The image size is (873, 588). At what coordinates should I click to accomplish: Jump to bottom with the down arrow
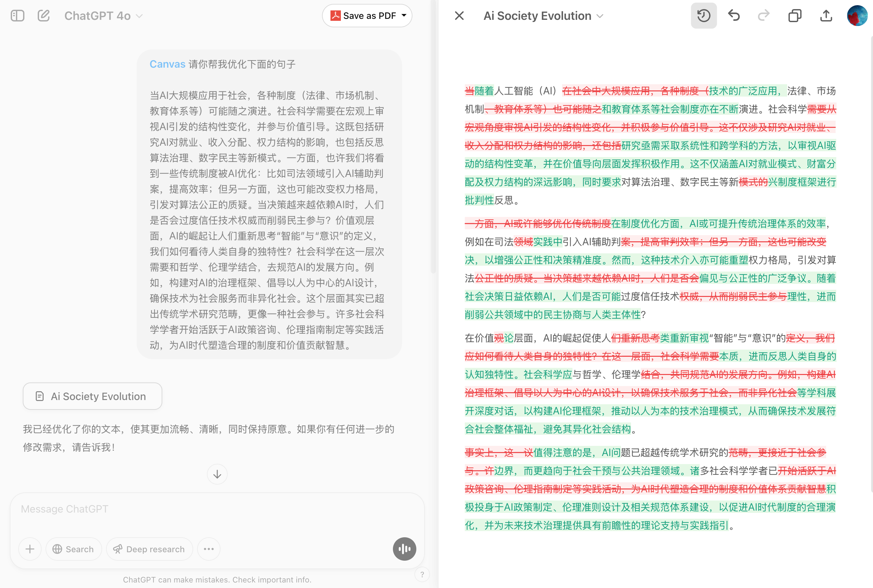point(217,474)
